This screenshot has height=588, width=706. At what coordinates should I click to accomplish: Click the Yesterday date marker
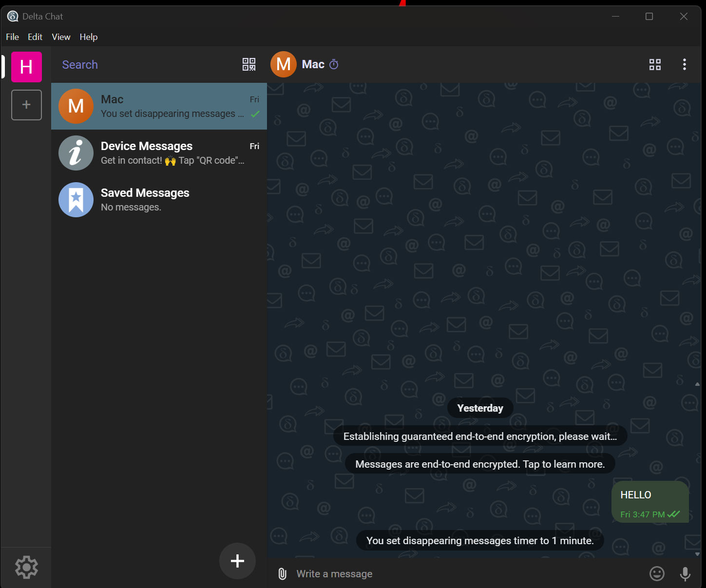tap(480, 408)
